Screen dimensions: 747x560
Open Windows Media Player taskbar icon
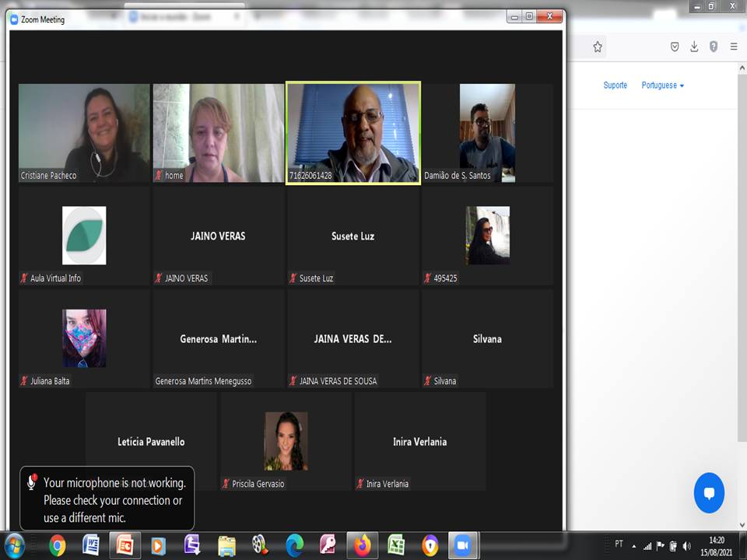tap(159, 546)
